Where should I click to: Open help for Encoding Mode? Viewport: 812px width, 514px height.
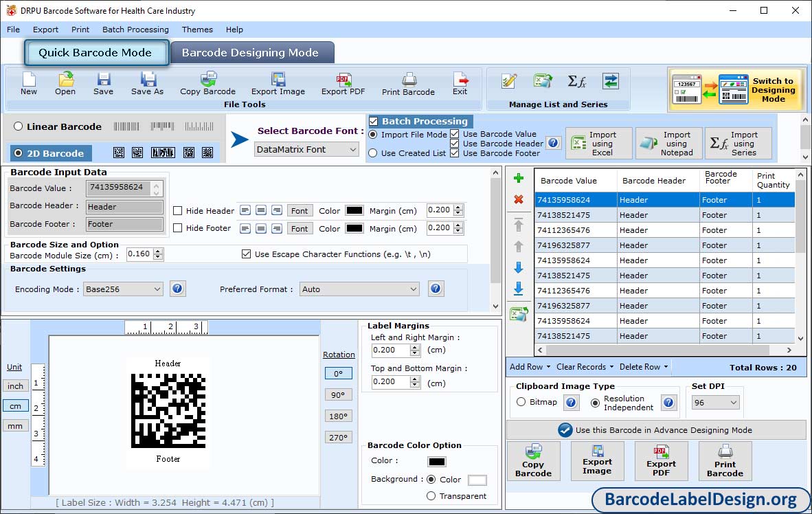[x=178, y=289]
